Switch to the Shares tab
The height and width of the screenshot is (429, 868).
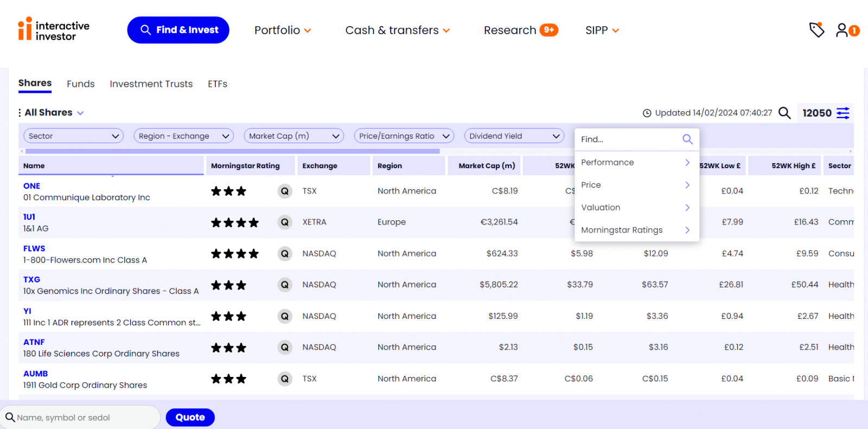click(x=35, y=84)
